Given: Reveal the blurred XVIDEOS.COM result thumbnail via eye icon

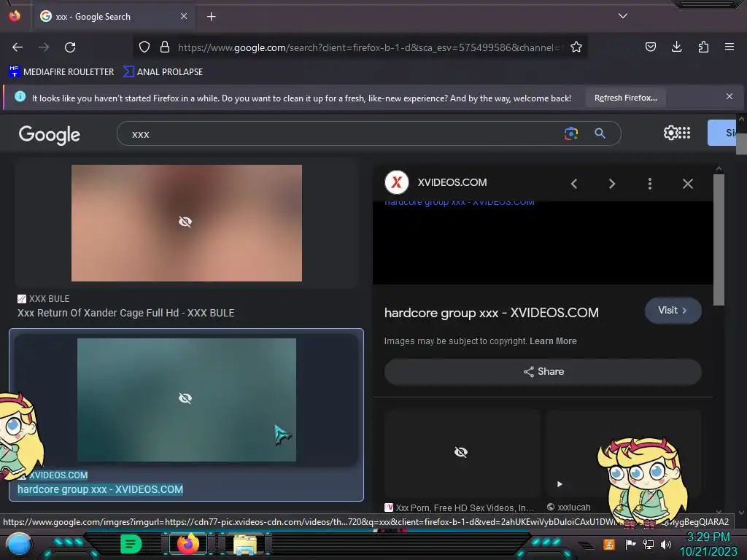Looking at the screenshot, I should click(185, 398).
